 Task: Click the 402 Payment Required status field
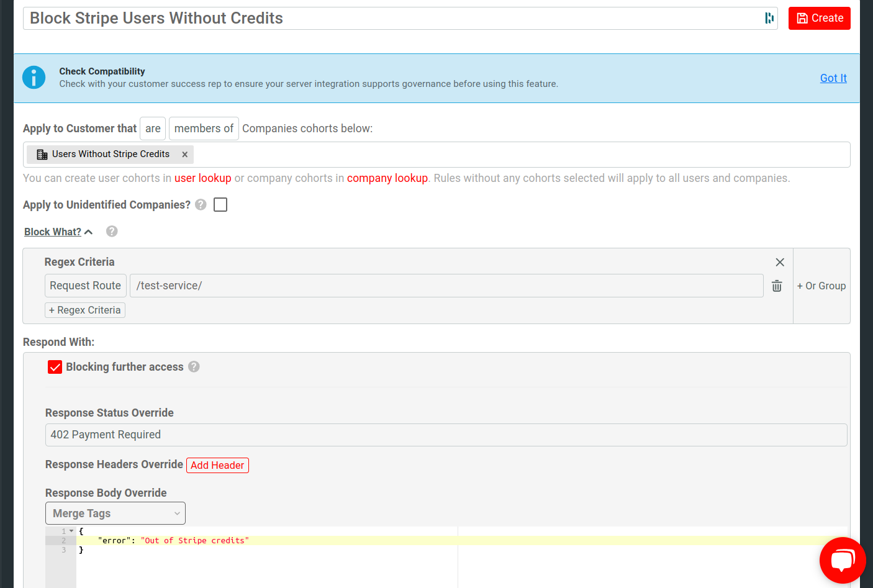[x=446, y=435]
